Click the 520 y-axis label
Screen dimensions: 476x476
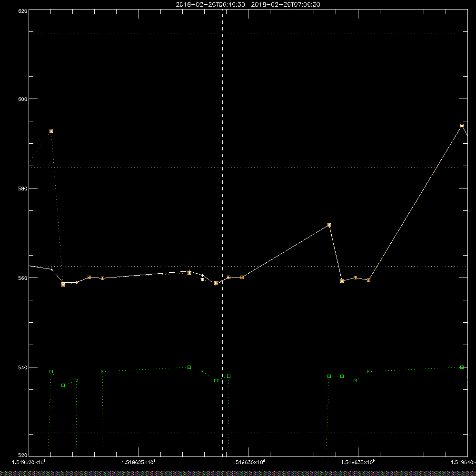(23, 455)
